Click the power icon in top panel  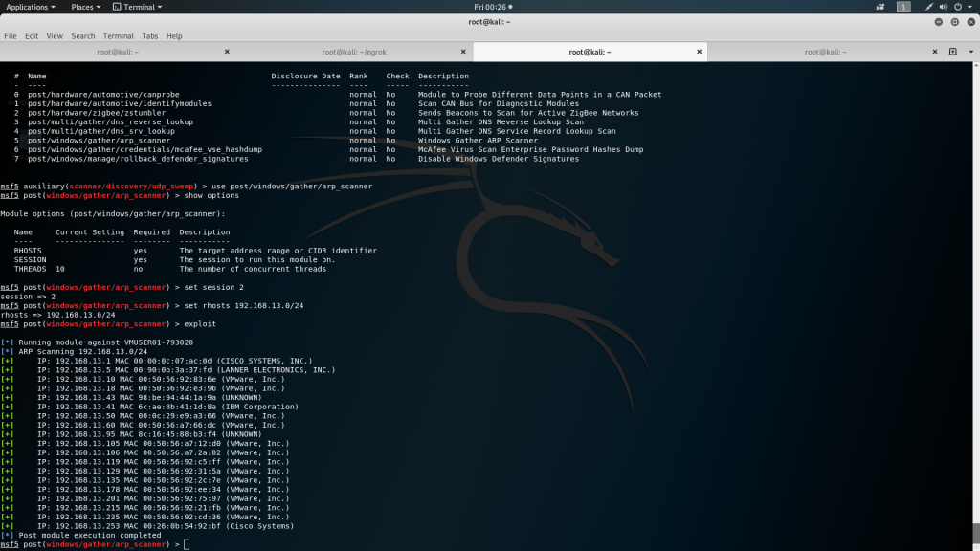pyautogui.click(x=957, y=7)
